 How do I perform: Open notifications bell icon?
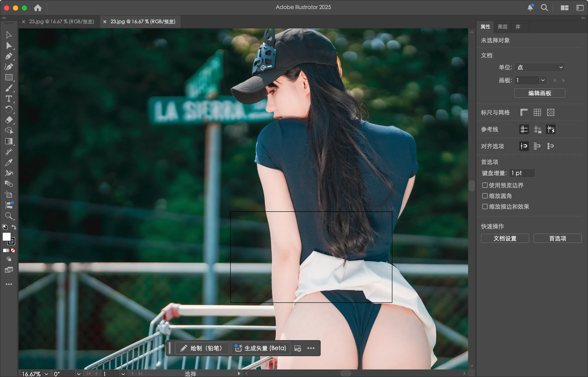[x=530, y=8]
